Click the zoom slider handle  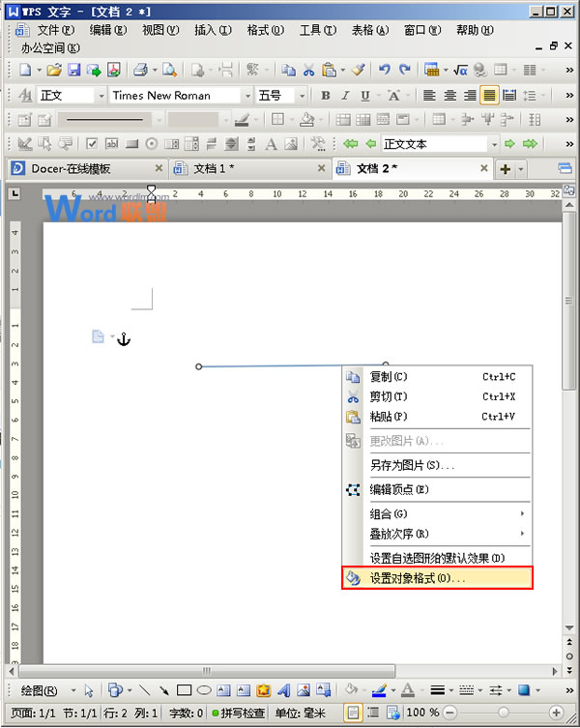503,713
